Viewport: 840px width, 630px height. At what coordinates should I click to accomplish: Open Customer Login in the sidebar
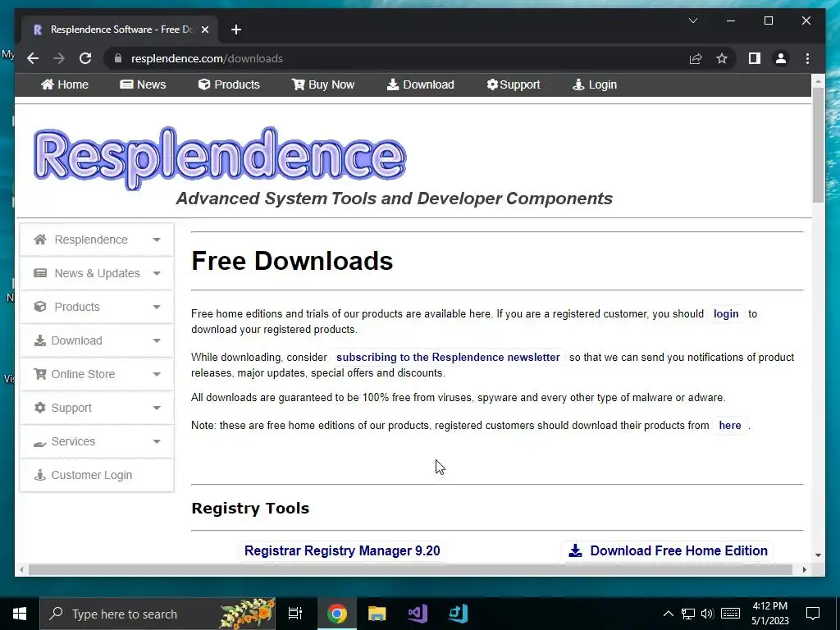pos(97,475)
